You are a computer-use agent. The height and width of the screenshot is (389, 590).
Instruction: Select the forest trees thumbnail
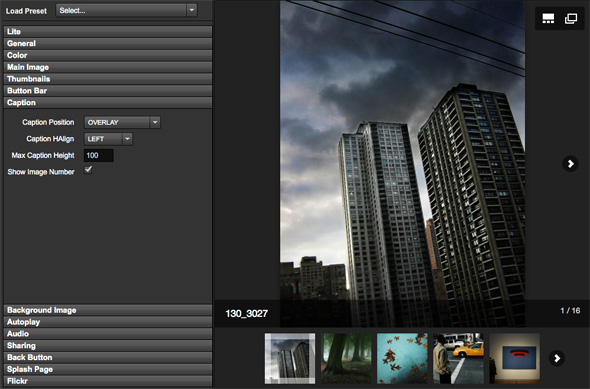[346, 359]
